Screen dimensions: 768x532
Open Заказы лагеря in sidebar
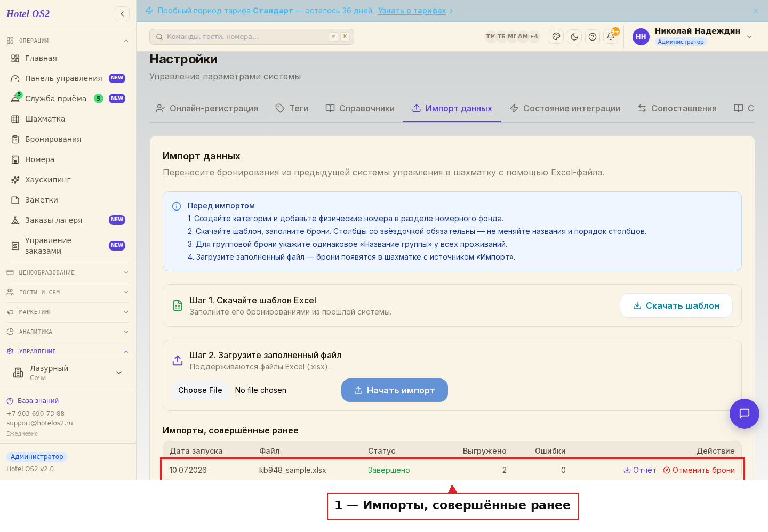click(68, 220)
